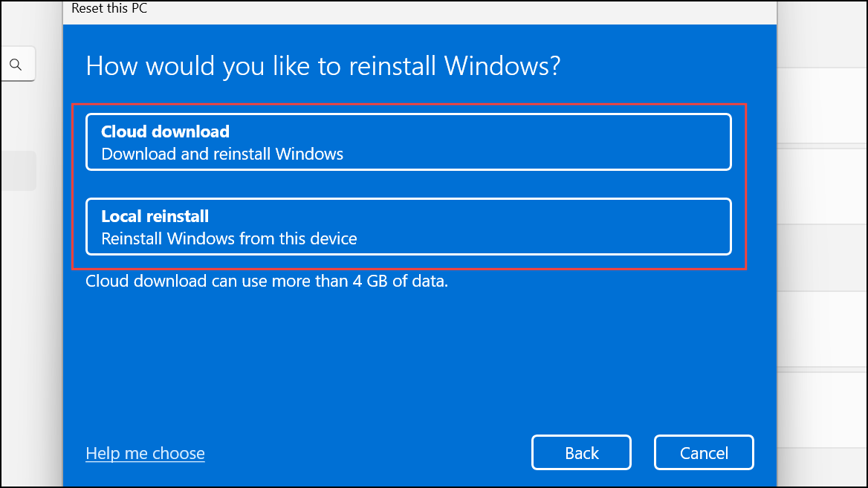Click the How would you like to reinstall heading

pyautogui.click(x=323, y=66)
